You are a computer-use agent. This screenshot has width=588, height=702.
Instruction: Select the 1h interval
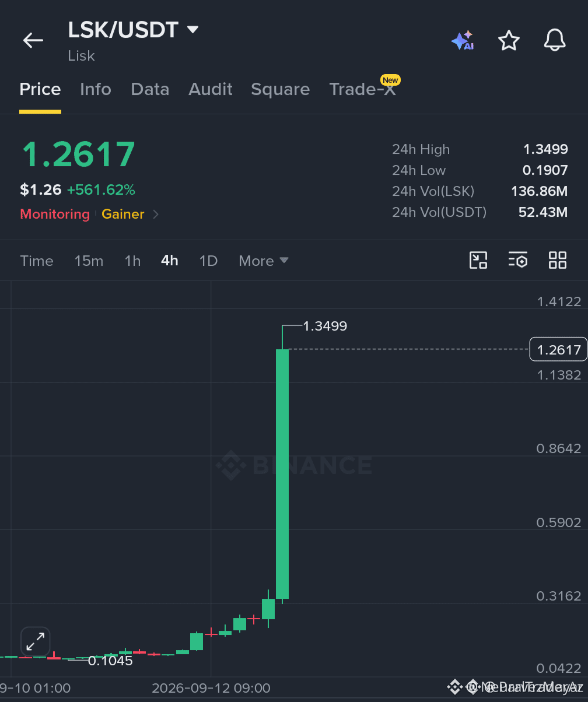coord(132,261)
